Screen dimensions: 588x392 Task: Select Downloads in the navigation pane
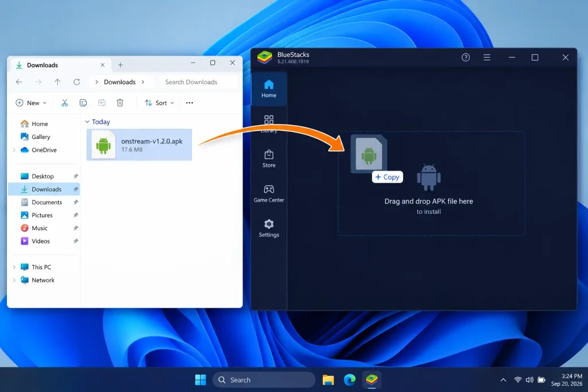tap(44, 189)
